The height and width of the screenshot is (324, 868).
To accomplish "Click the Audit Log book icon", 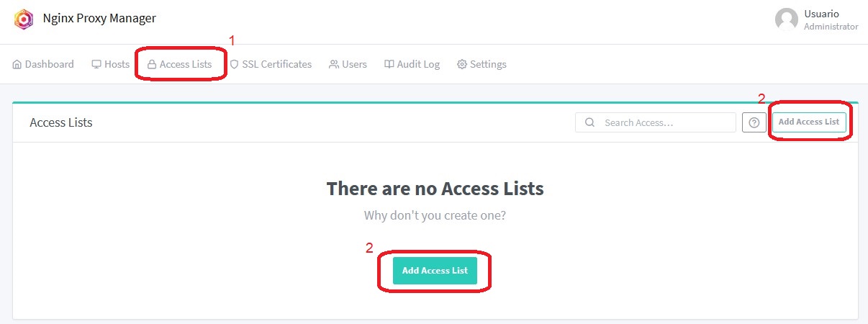I will coord(389,65).
